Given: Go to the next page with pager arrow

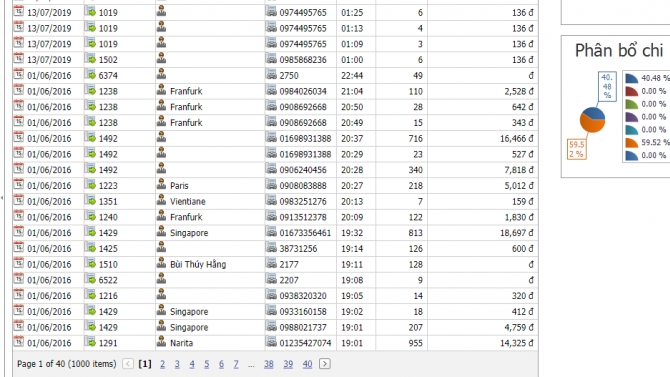Looking at the screenshot, I should [x=325, y=364].
